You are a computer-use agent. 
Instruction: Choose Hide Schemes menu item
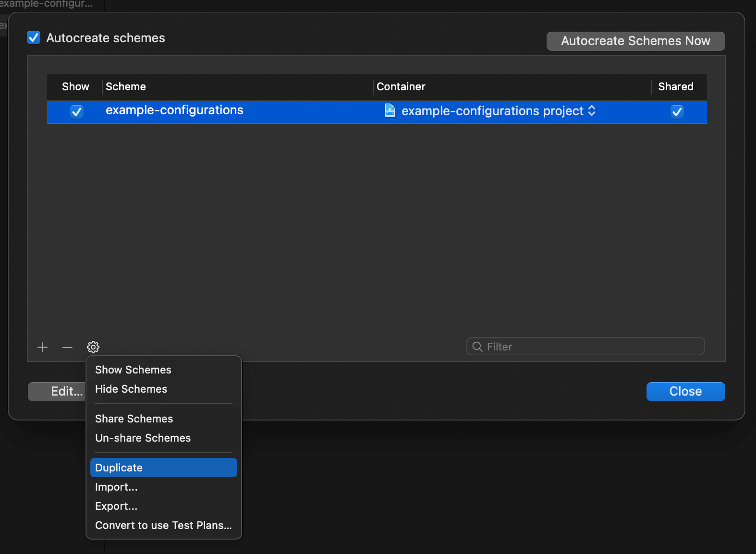(131, 389)
